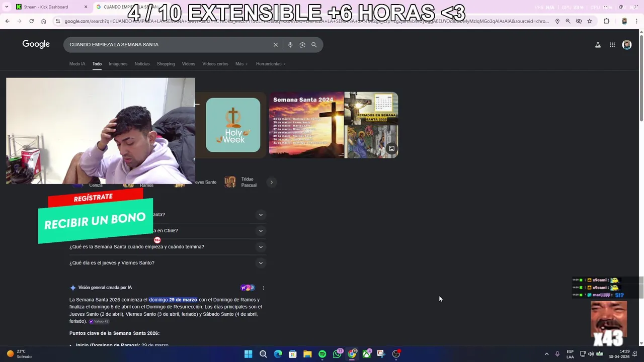Start voice search with the microphone icon

tap(290, 45)
